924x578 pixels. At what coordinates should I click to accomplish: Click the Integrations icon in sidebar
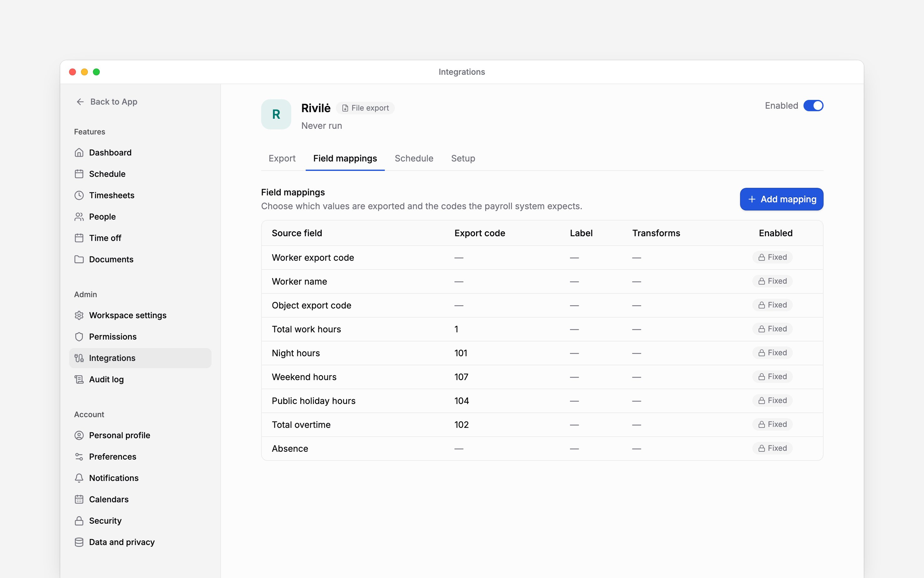tap(79, 358)
